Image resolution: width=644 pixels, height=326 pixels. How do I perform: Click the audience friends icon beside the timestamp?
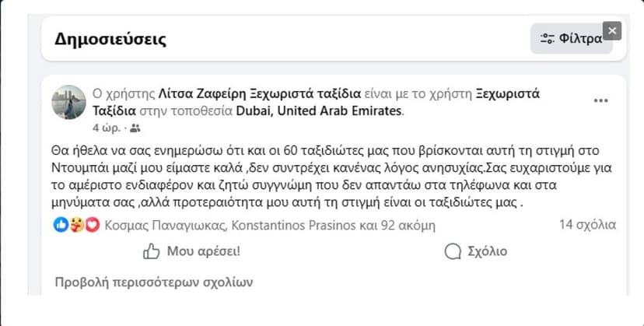coord(135,127)
